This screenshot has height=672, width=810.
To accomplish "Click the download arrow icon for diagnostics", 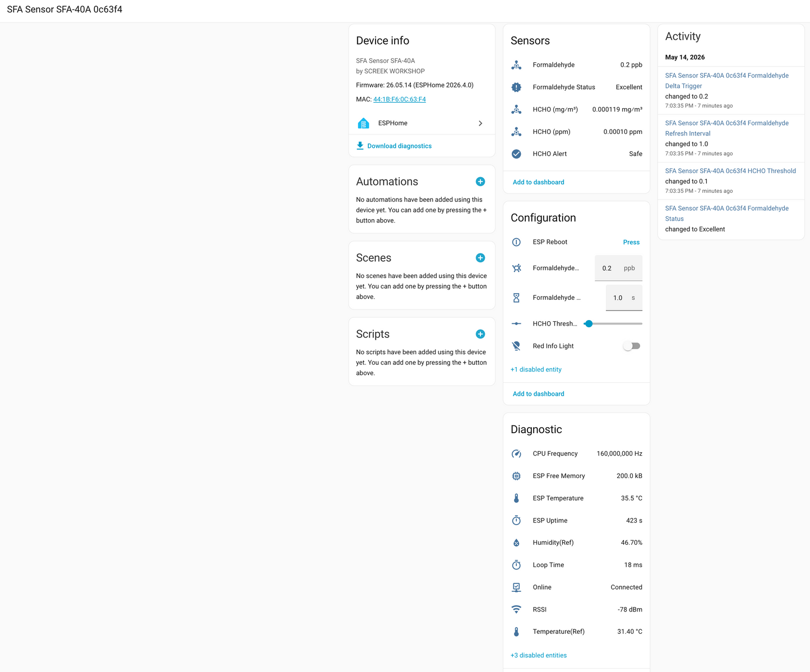I will (360, 146).
